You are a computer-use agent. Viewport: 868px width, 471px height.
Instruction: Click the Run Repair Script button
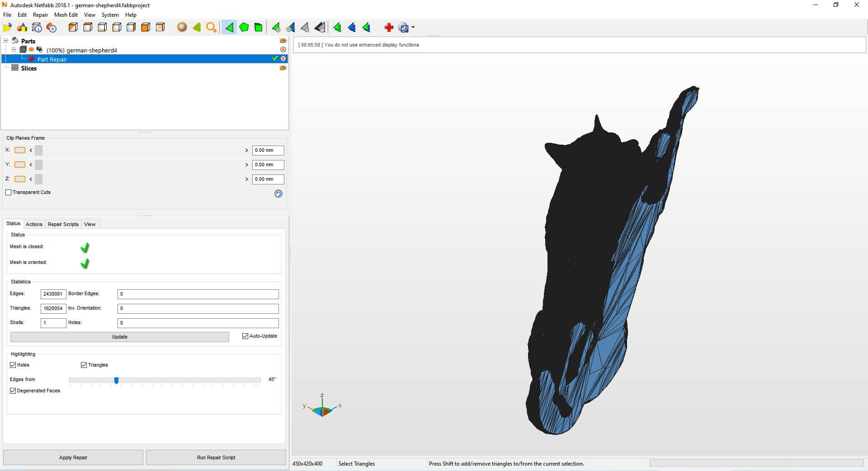click(216, 457)
